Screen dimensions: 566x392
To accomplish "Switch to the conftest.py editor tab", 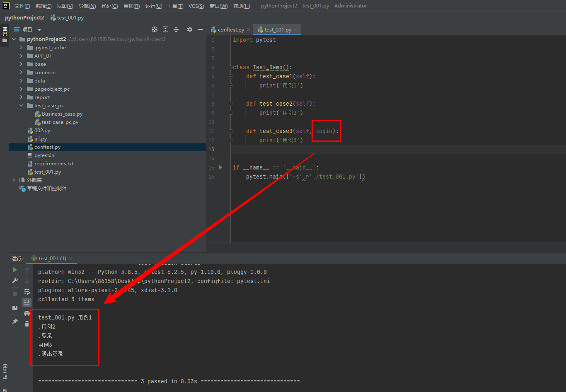I will click(x=230, y=30).
